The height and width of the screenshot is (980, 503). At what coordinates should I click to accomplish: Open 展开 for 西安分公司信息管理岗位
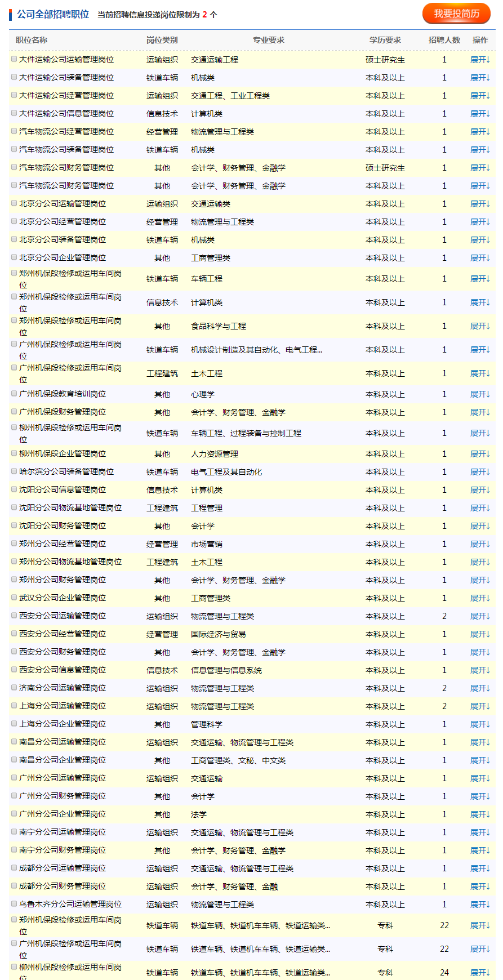point(480,670)
